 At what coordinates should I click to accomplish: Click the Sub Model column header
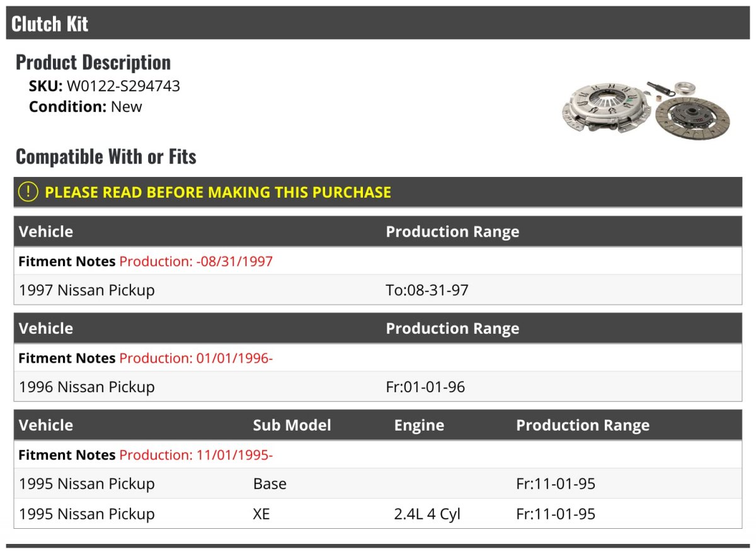(292, 425)
